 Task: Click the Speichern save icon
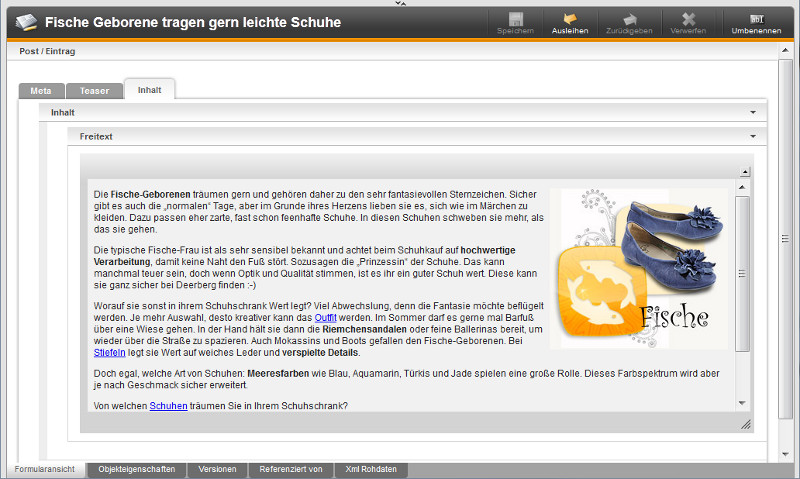click(515, 20)
